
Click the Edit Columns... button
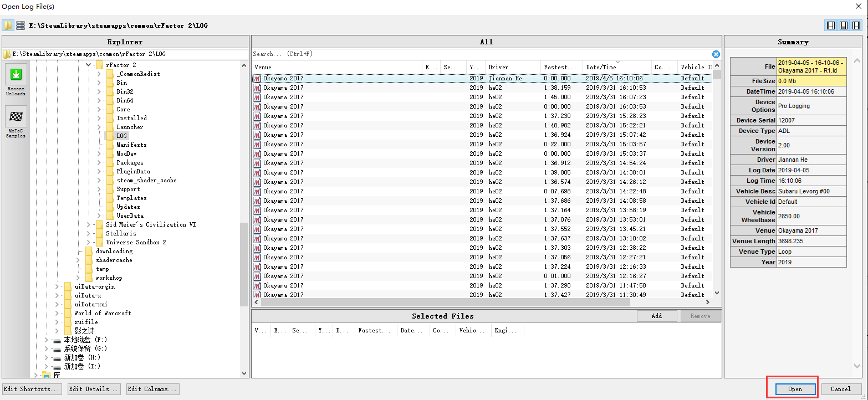(x=152, y=389)
